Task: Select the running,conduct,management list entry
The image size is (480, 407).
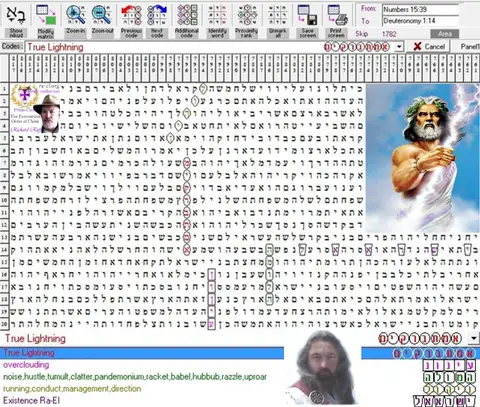Action: (72, 389)
